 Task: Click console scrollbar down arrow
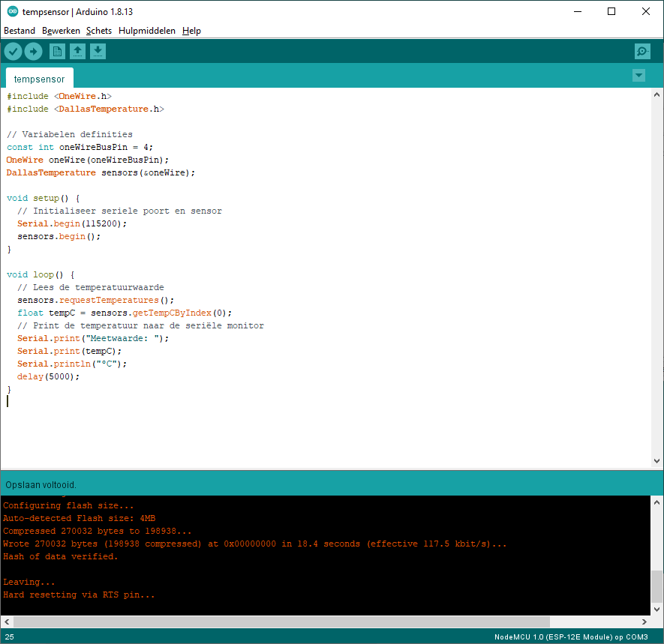[x=656, y=610]
